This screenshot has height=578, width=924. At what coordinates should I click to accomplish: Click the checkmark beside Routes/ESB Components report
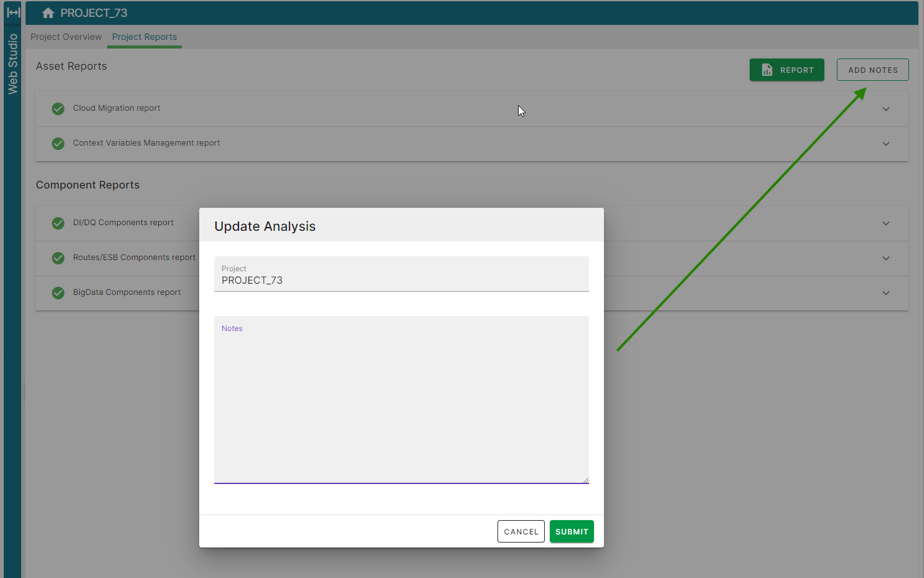[x=57, y=258]
